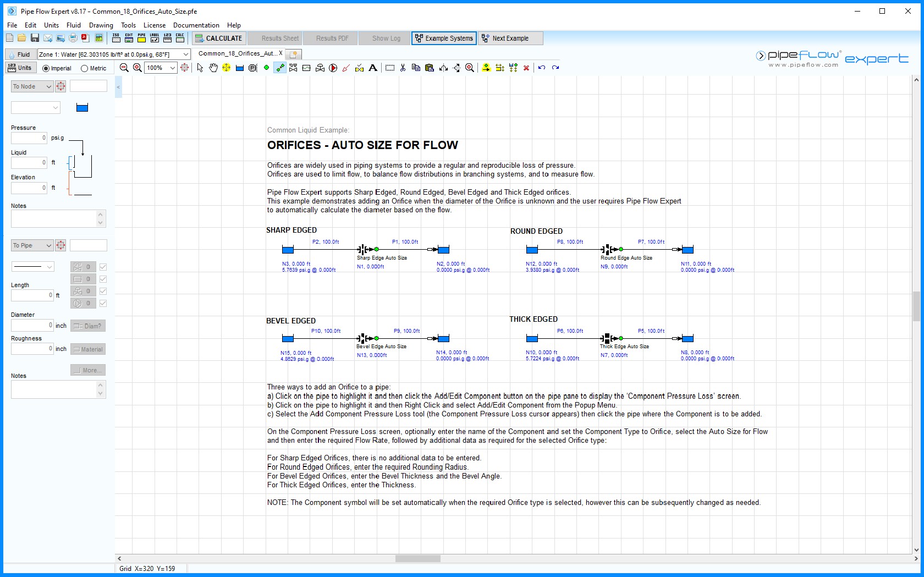Click the redo arrow icon

tap(555, 68)
